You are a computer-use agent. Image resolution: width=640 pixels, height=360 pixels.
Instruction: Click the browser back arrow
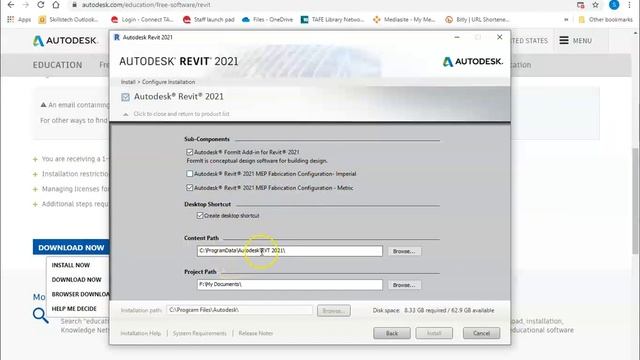click(11, 5)
